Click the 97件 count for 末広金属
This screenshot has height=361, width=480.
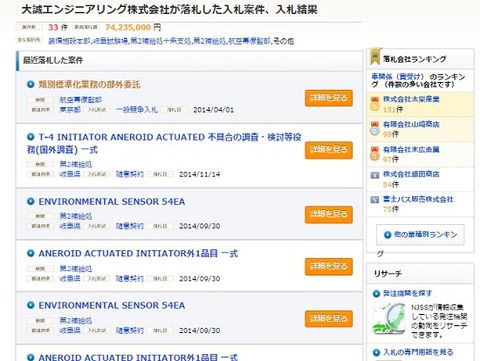tap(391, 159)
